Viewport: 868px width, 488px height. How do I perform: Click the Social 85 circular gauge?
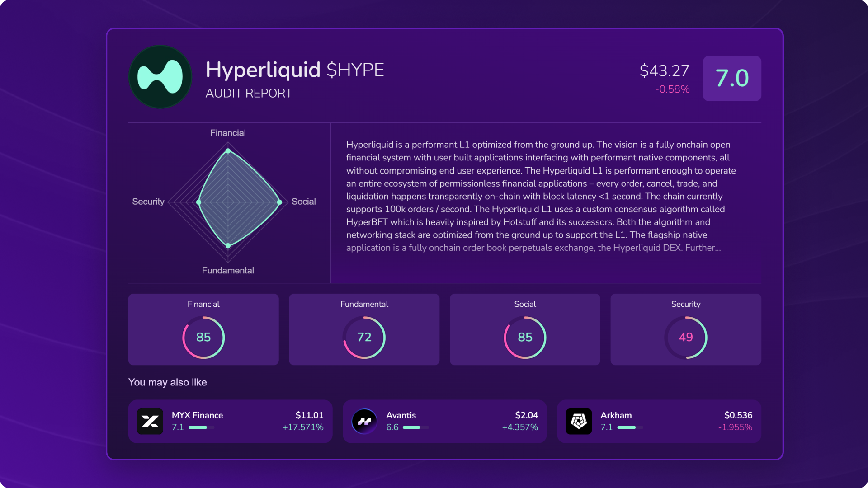point(525,338)
